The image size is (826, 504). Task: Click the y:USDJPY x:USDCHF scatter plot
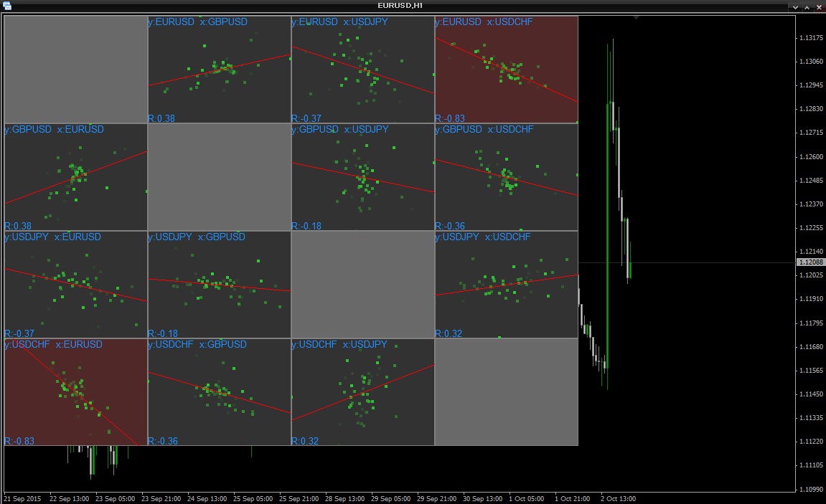coord(506,285)
